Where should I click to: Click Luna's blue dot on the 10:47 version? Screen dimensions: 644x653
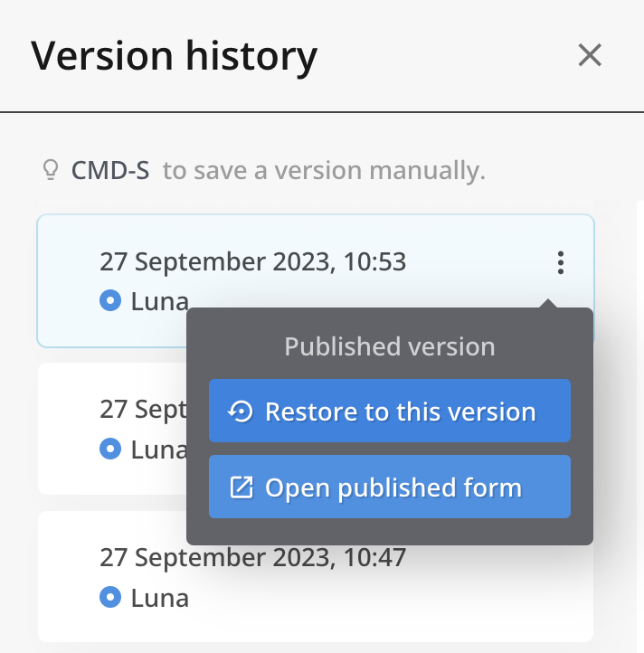(x=110, y=597)
